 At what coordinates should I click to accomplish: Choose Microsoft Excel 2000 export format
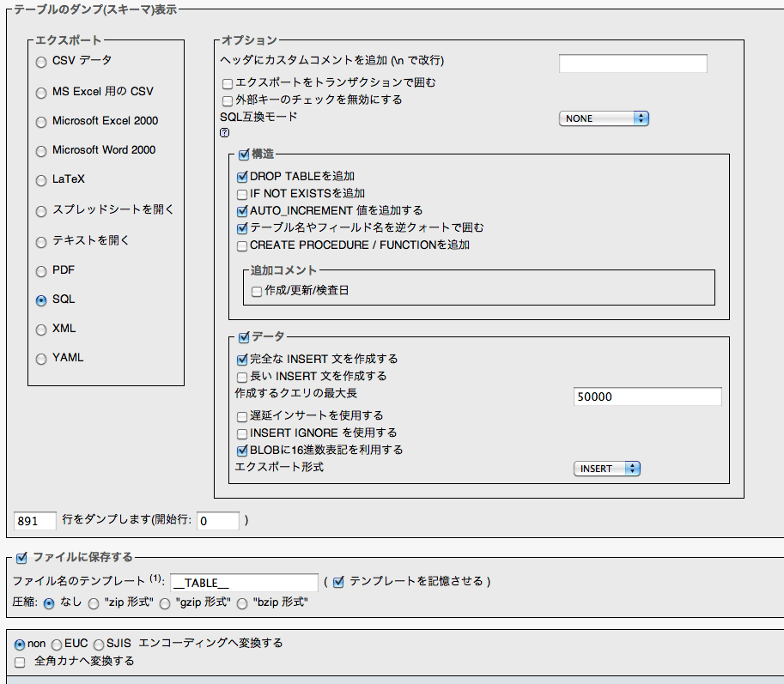coord(41,122)
